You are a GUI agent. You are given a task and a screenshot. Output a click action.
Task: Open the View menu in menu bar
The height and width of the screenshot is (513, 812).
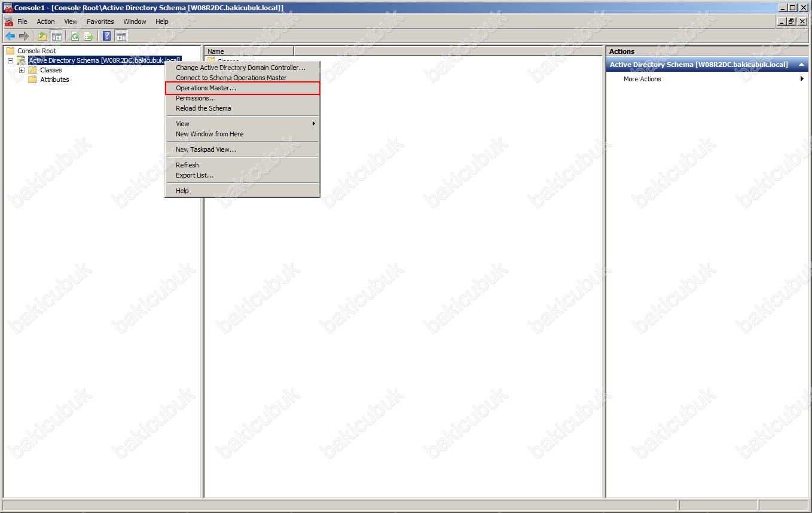click(71, 22)
